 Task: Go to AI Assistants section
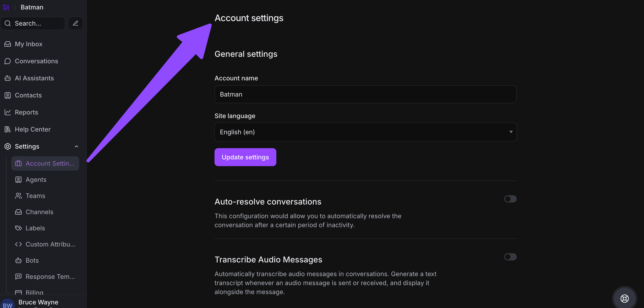34,78
